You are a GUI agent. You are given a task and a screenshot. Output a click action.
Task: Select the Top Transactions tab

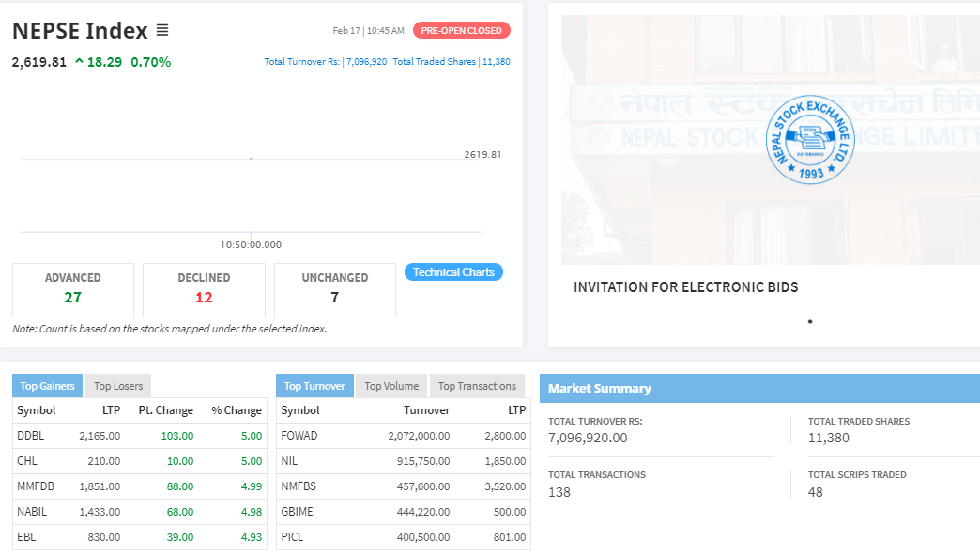pos(477,386)
